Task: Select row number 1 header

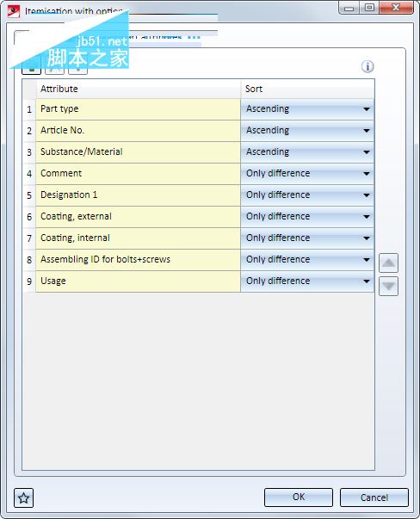Action: click(x=29, y=109)
